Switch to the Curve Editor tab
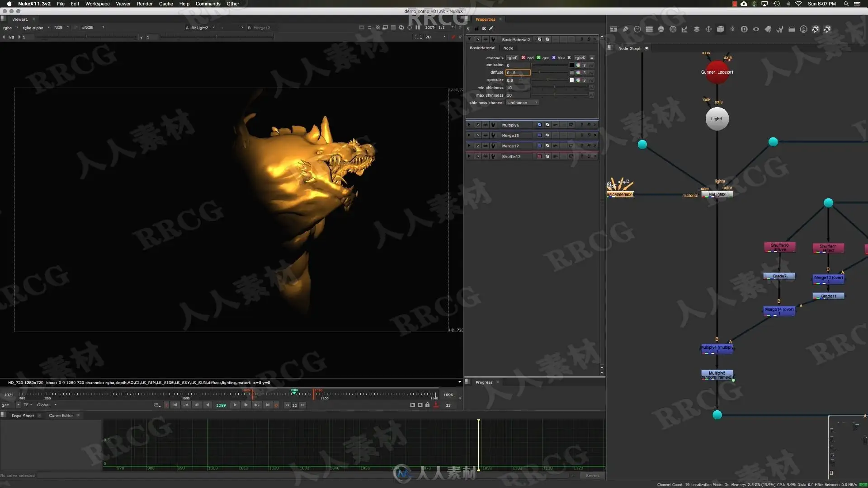Image resolution: width=868 pixels, height=488 pixels. (x=61, y=415)
